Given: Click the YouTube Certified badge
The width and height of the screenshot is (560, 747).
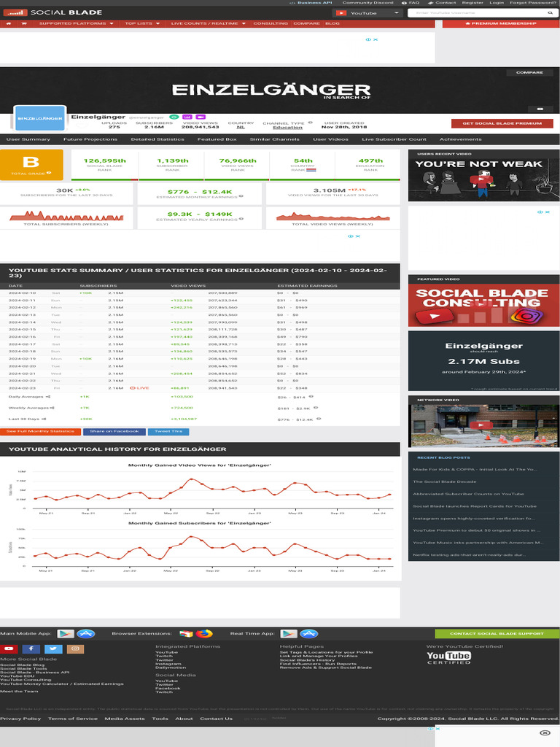Looking at the screenshot, I should coord(448,657).
